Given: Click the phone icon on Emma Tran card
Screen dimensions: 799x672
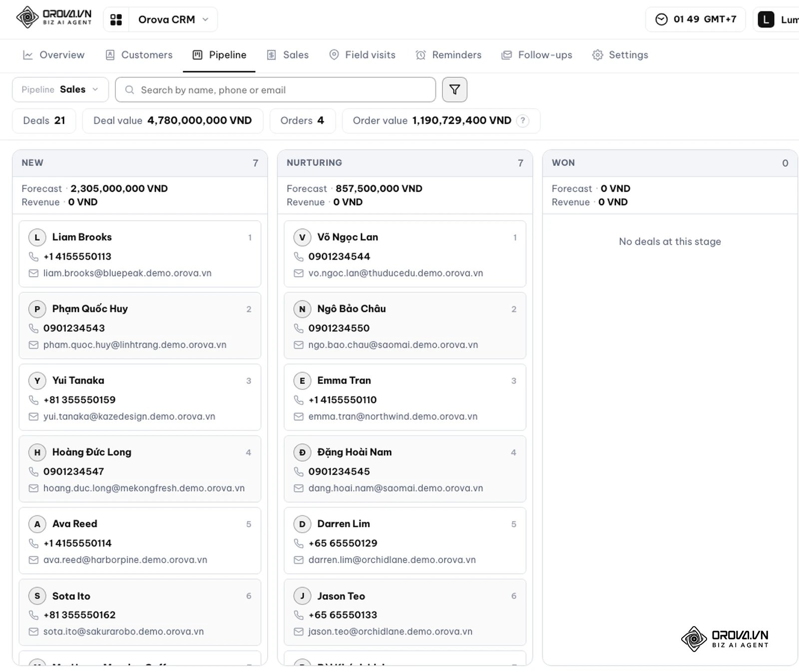Looking at the screenshot, I should coord(299,400).
